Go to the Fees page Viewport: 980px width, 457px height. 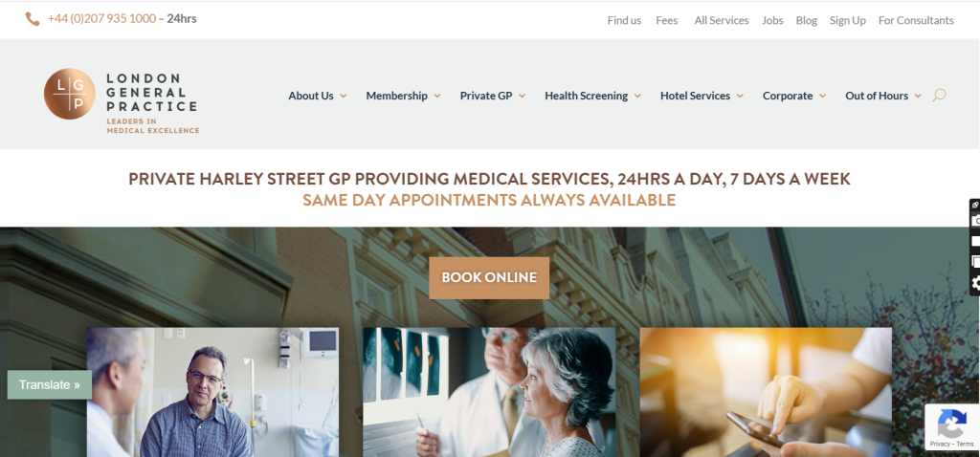point(667,20)
